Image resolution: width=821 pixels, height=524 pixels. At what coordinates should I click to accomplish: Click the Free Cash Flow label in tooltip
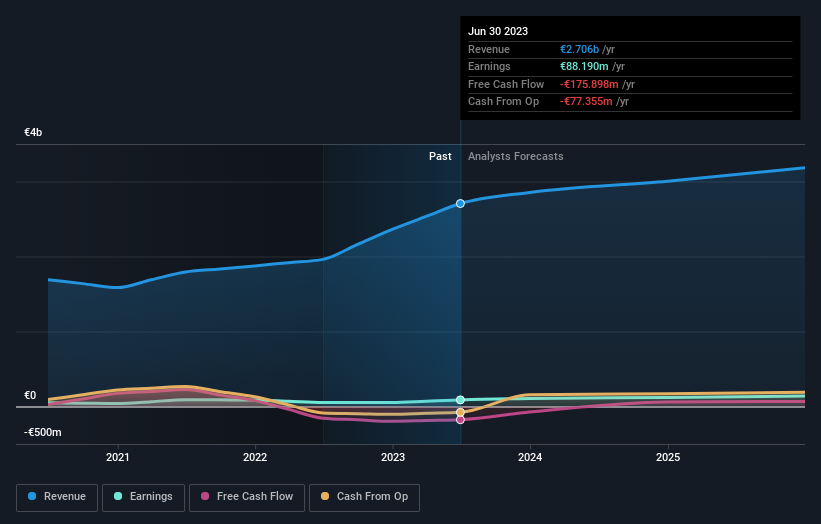click(x=506, y=84)
